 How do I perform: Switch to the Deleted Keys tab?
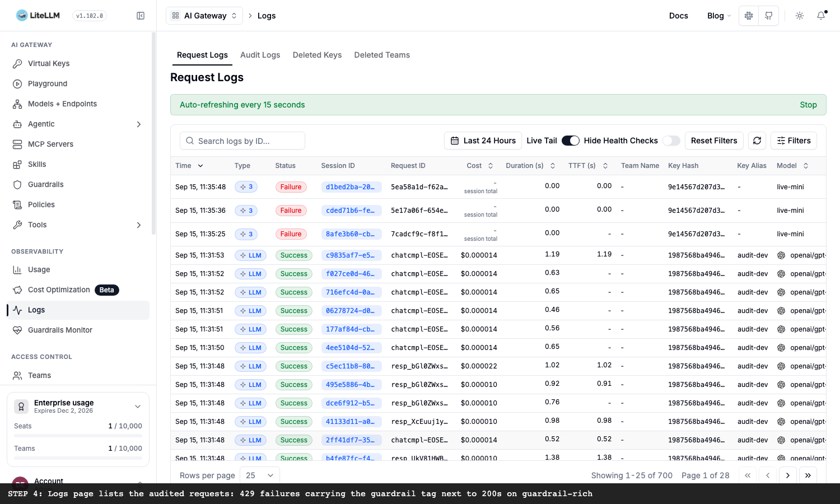317,55
